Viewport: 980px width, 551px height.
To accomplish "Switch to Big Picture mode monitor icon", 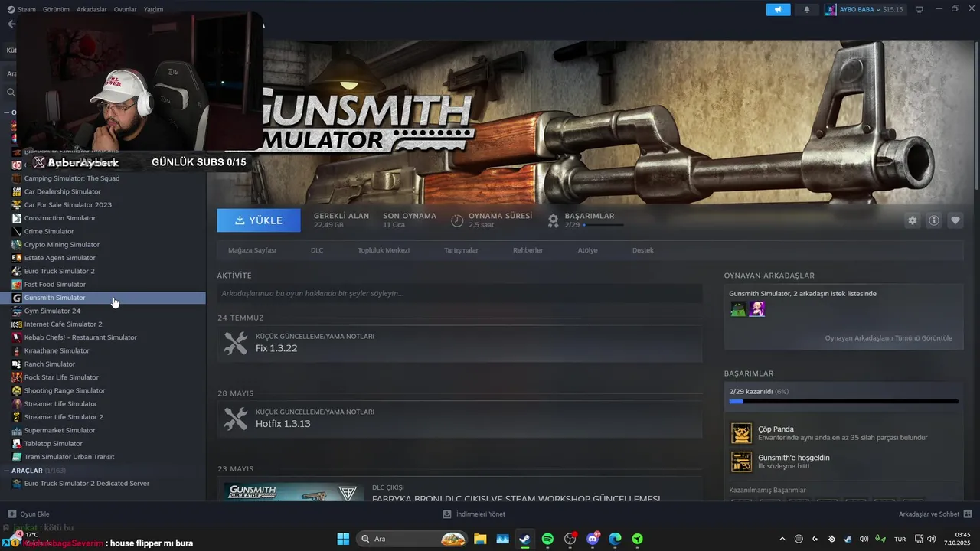I will coord(920,9).
